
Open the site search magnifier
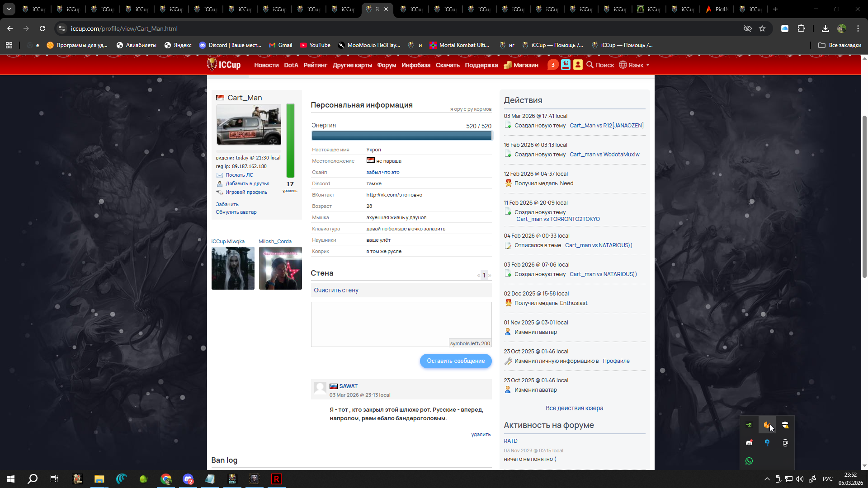tap(590, 65)
